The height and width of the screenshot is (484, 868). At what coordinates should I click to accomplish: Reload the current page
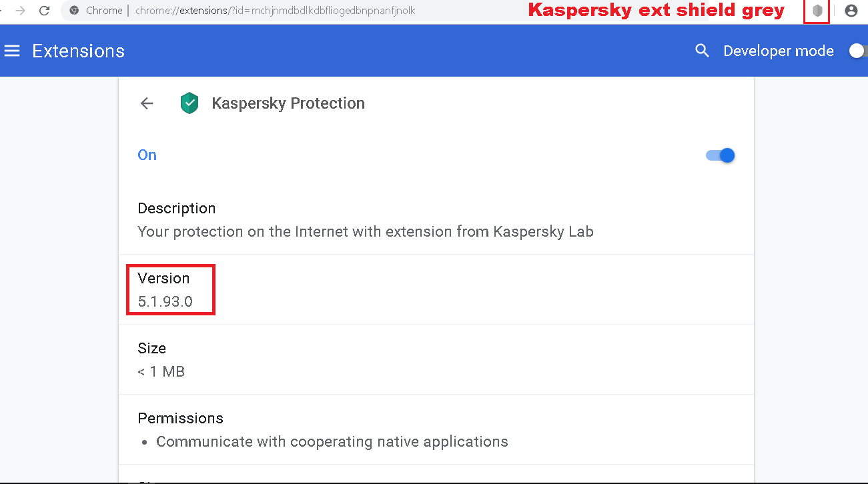tap(45, 11)
